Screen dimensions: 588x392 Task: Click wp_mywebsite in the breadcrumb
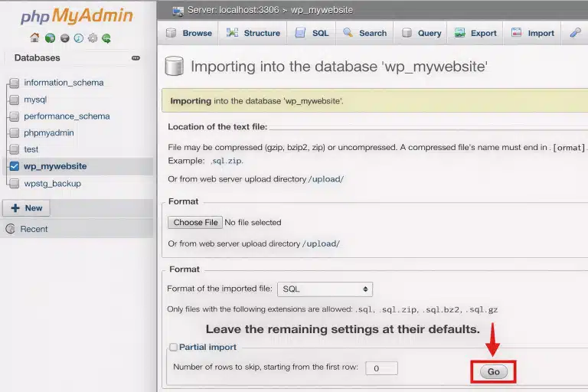point(322,10)
